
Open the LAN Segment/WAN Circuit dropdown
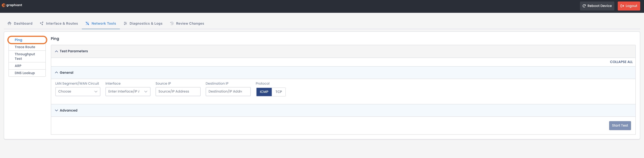coord(78,92)
